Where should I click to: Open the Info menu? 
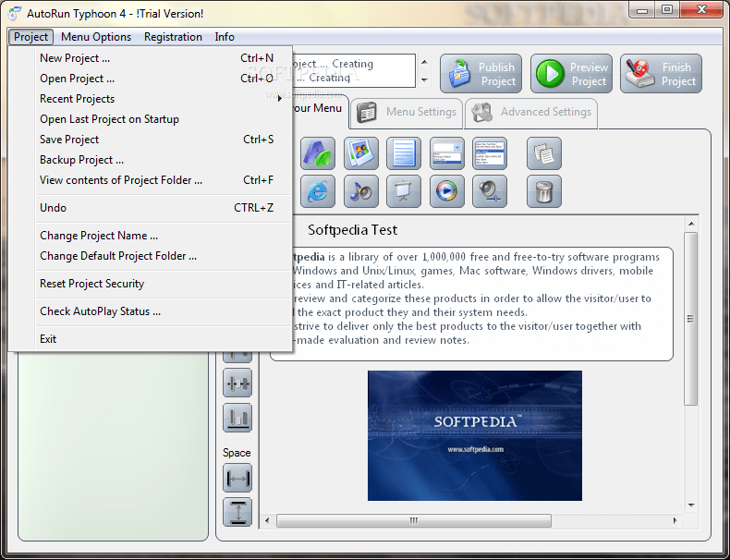click(x=225, y=37)
